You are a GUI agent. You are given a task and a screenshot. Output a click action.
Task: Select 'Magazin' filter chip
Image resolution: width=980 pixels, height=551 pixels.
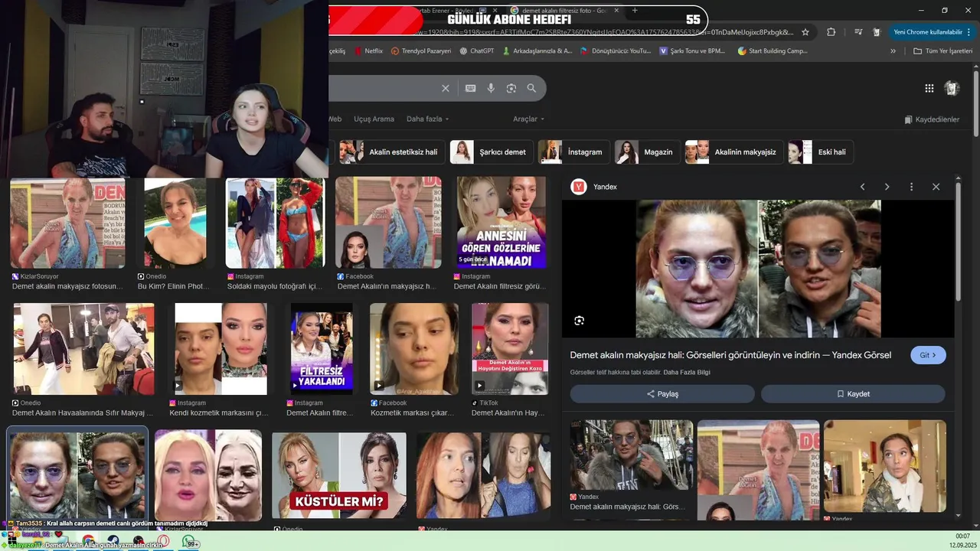pyautogui.click(x=647, y=152)
